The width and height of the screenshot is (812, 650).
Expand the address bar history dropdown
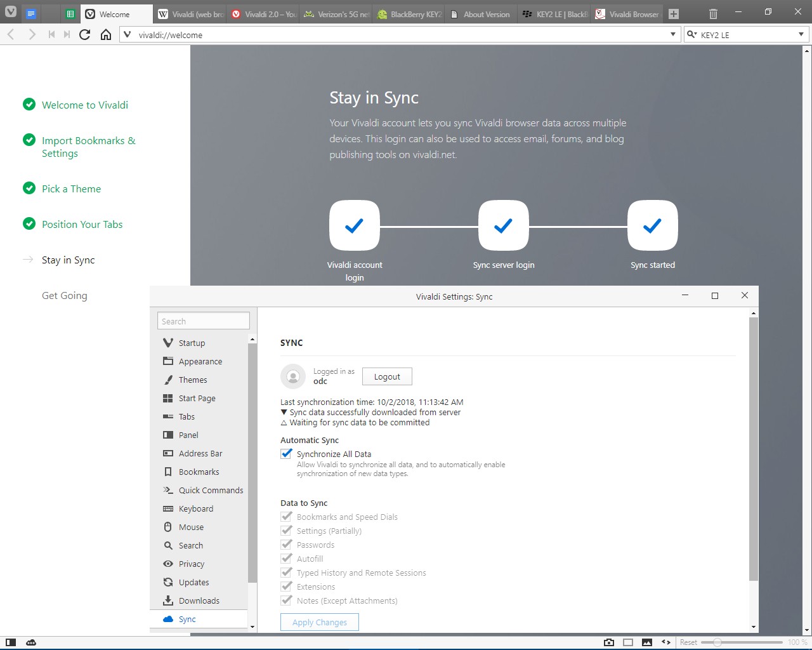tap(673, 34)
